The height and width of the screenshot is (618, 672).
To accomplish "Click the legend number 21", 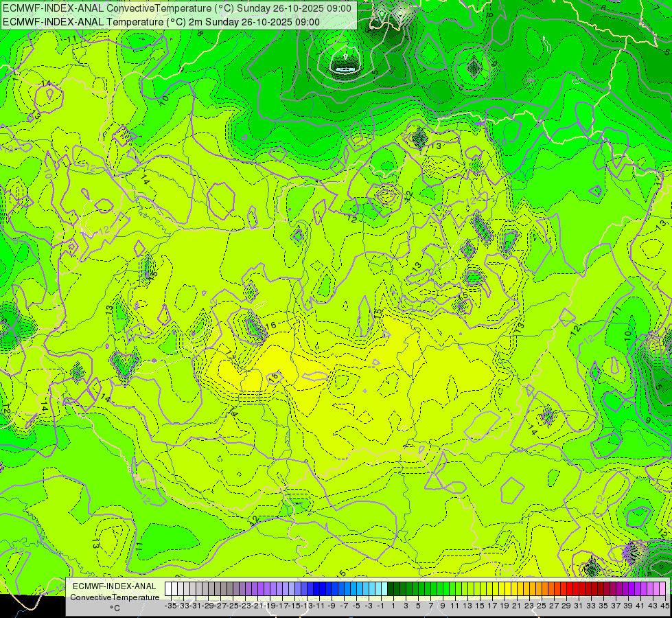I will [x=517, y=606].
